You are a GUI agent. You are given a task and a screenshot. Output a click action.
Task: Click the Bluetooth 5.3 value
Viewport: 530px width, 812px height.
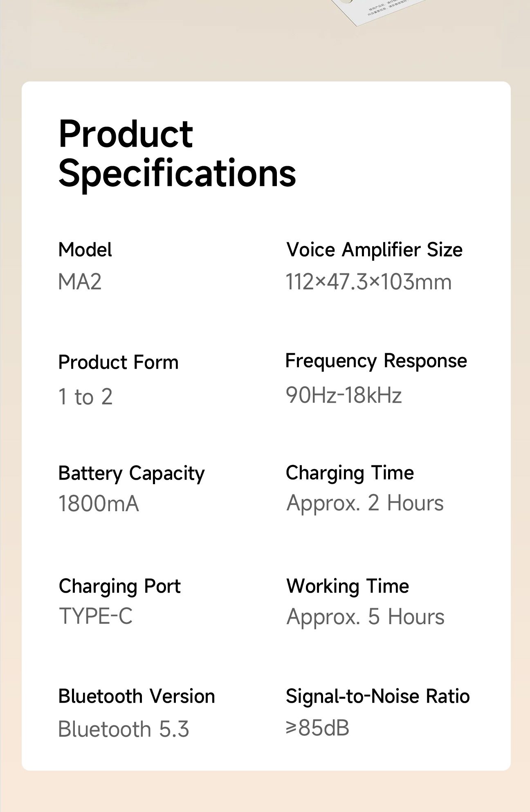(124, 729)
